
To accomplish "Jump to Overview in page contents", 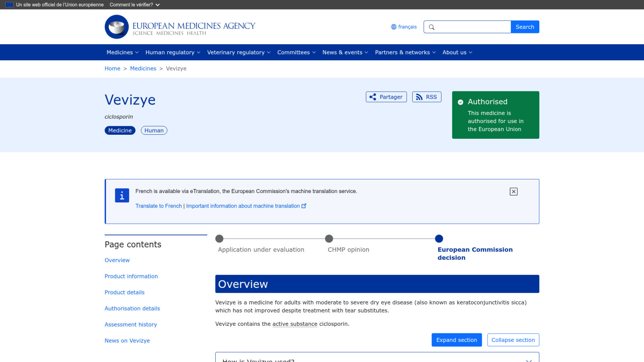I will tap(117, 260).
